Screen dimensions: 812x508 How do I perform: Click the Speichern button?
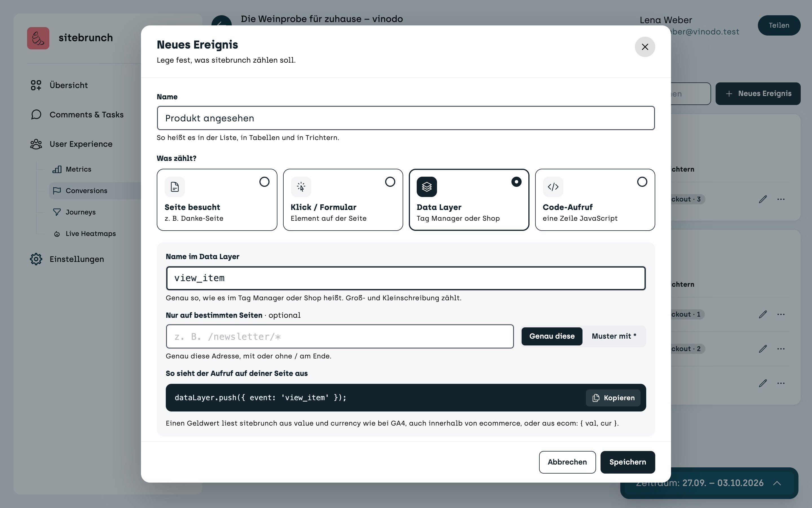coord(627,462)
